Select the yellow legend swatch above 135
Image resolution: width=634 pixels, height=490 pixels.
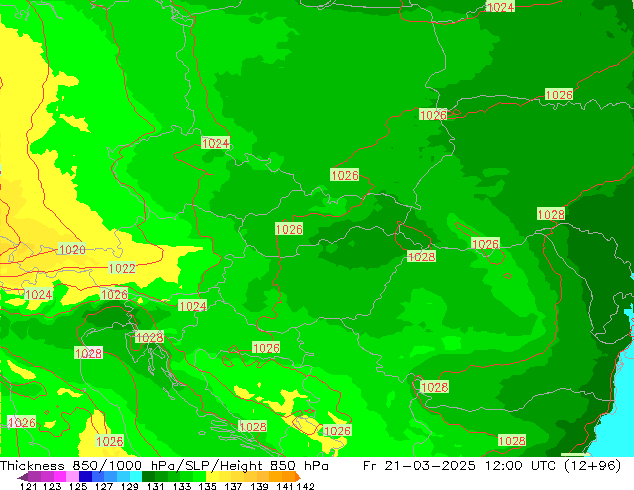(212, 477)
